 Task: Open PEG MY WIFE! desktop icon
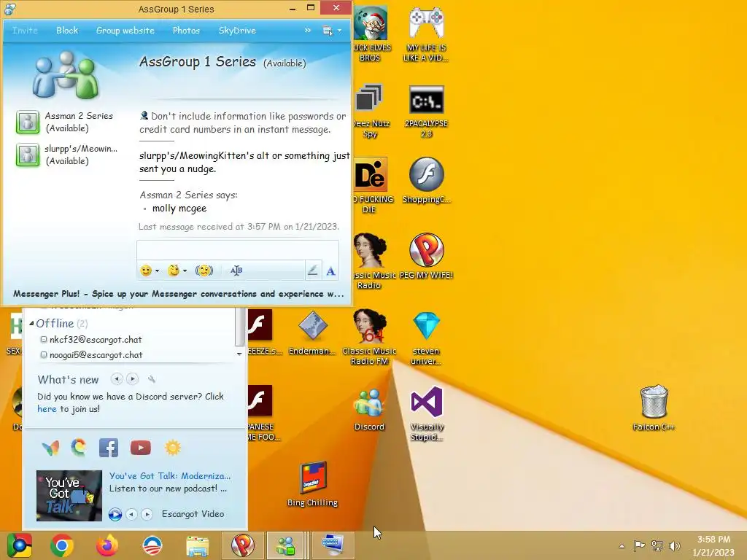(426, 256)
